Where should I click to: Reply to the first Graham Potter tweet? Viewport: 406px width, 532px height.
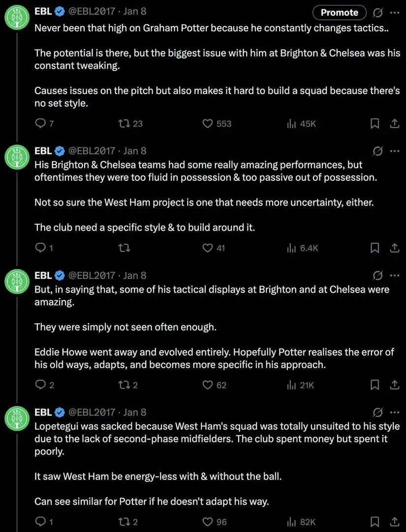[41, 124]
